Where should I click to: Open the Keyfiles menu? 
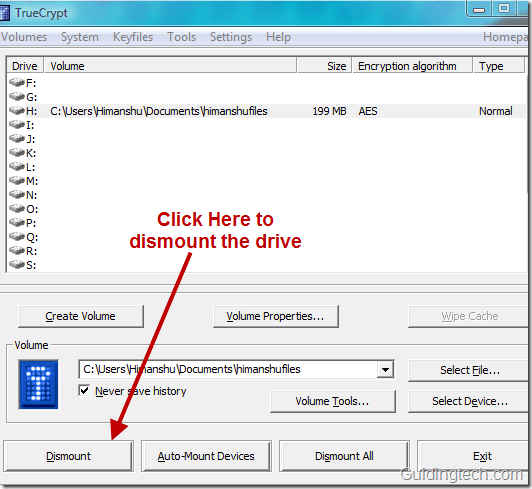133,37
